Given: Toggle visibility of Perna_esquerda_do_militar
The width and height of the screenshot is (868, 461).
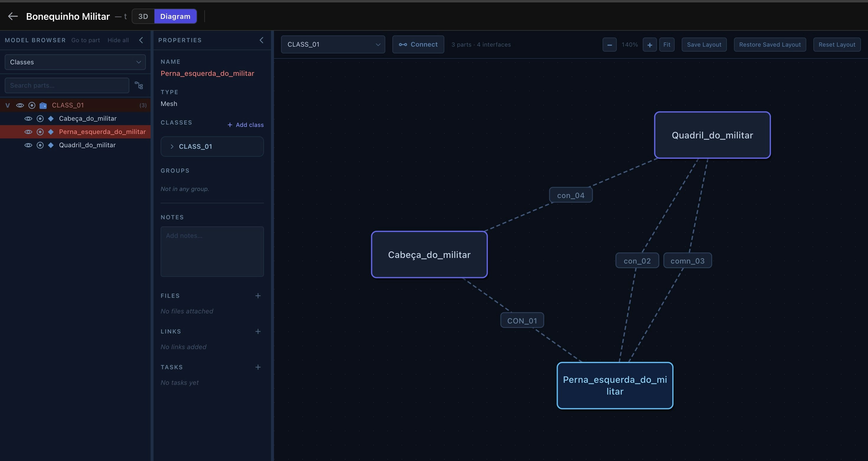Looking at the screenshot, I should tap(28, 132).
